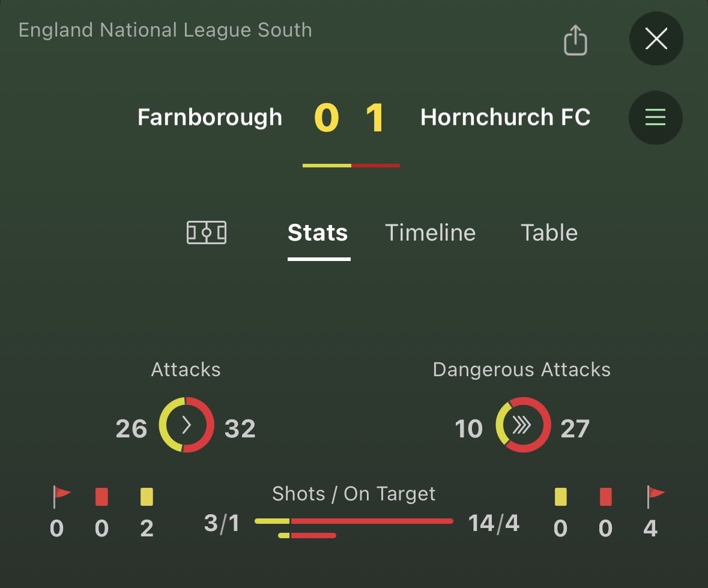Click Hornchurch's corner flag icon
This screenshot has height=588, width=708.
655,497
